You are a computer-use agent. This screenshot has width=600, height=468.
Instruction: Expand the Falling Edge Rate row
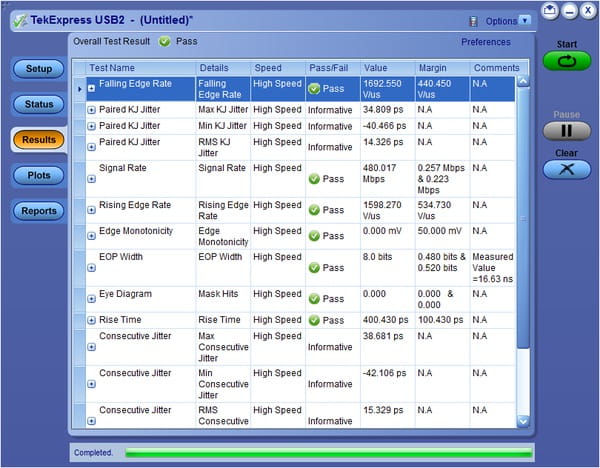[91, 89]
